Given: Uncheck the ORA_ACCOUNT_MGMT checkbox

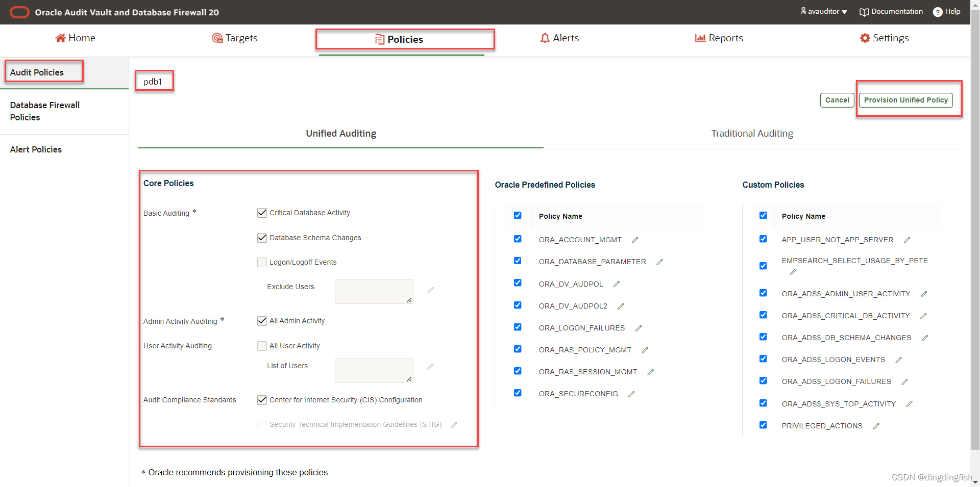Looking at the screenshot, I should [x=518, y=239].
